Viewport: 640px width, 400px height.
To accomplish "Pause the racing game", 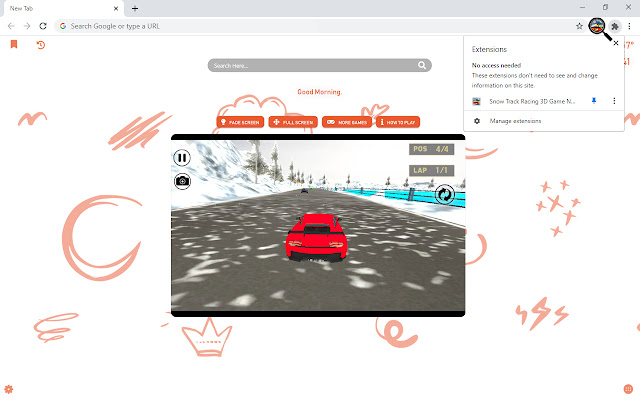I will pyautogui.click(x=182, y=158).
